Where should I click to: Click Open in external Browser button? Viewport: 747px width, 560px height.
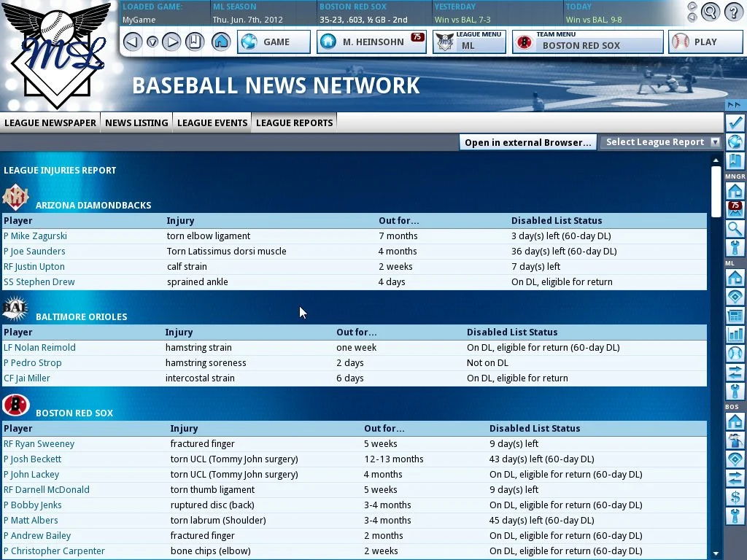[x=527, y=142]
